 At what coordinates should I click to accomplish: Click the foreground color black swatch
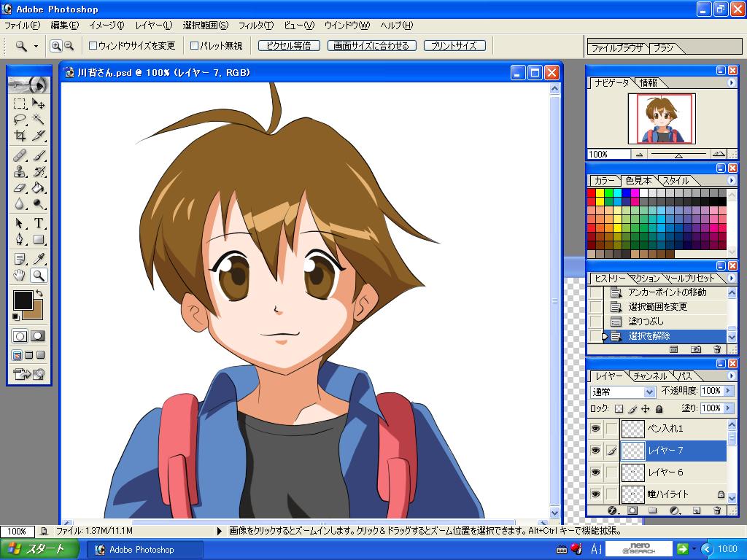[x=22, y=300]
